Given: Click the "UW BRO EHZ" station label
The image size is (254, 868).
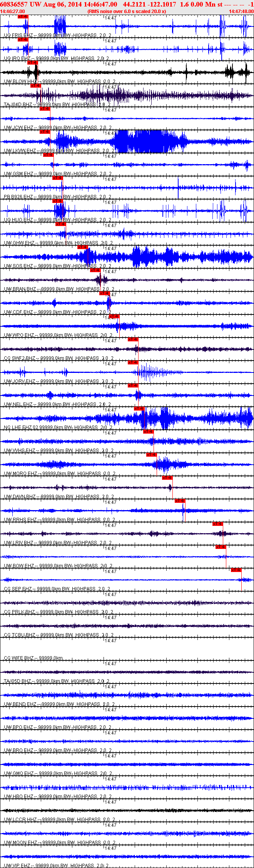Looking at the screenshot, I should tap(18, 750).
